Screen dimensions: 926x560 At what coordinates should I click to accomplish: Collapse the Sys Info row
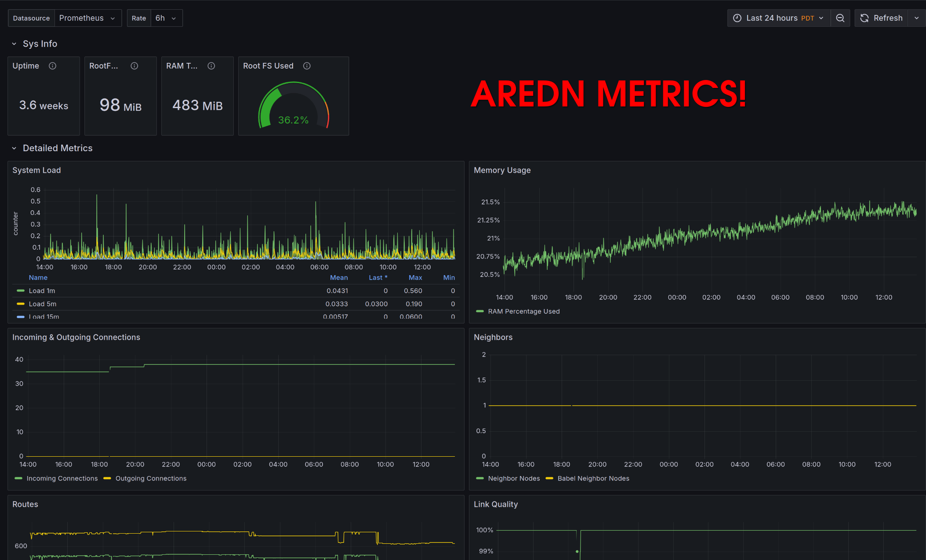14,44
